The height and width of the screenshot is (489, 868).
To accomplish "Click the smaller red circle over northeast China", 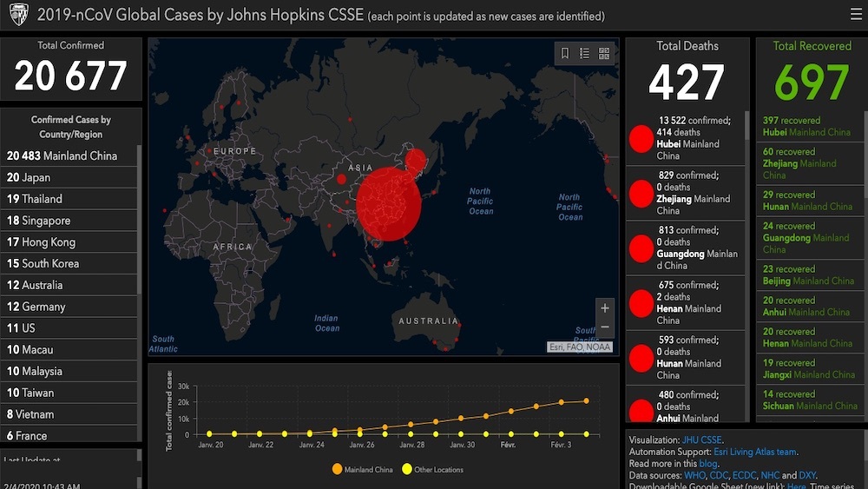I will pyautogui.click(x=415, y=160).
